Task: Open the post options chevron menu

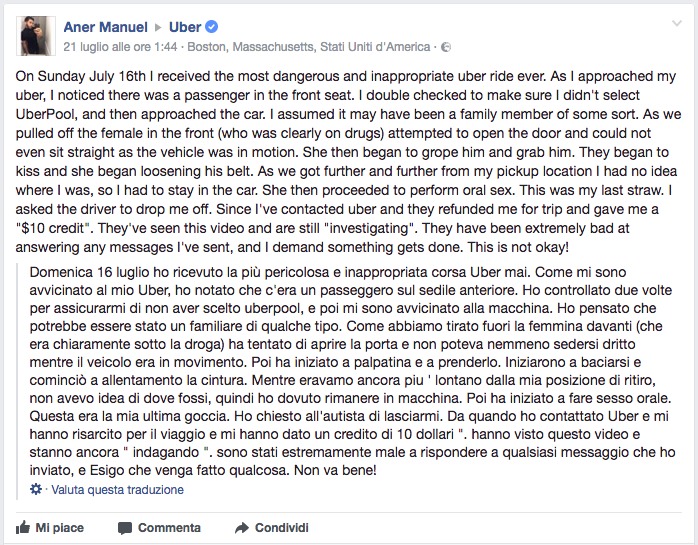Action: (x=677, y=24)
